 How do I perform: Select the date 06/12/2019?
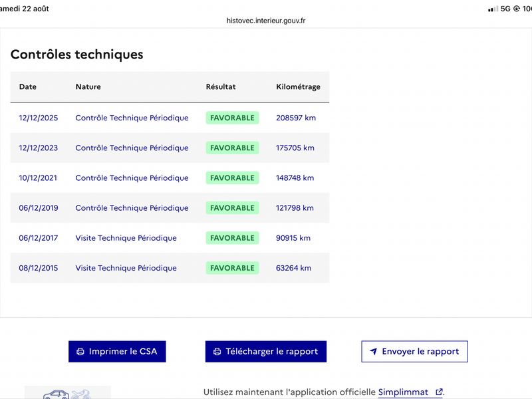point(39,208)
